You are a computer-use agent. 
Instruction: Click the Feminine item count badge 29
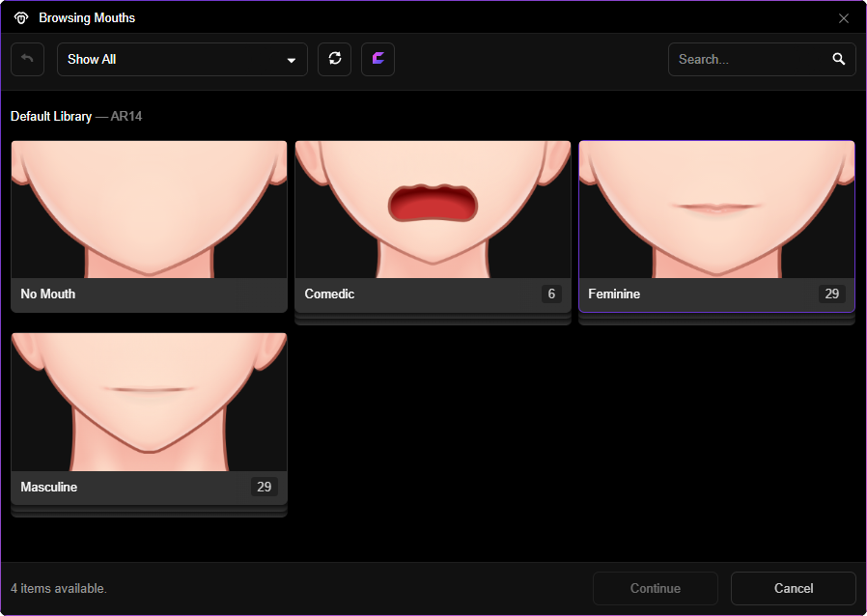(831, 294)
